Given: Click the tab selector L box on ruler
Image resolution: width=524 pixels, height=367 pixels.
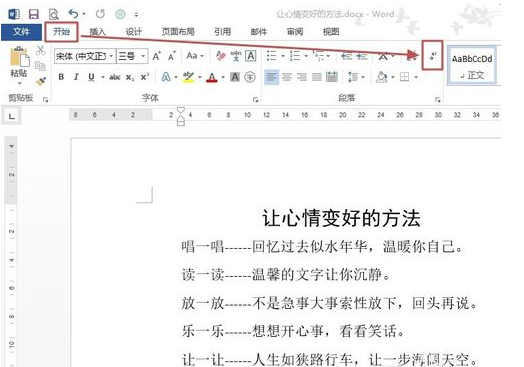Looking at the screenshot, I should [12, 116].
